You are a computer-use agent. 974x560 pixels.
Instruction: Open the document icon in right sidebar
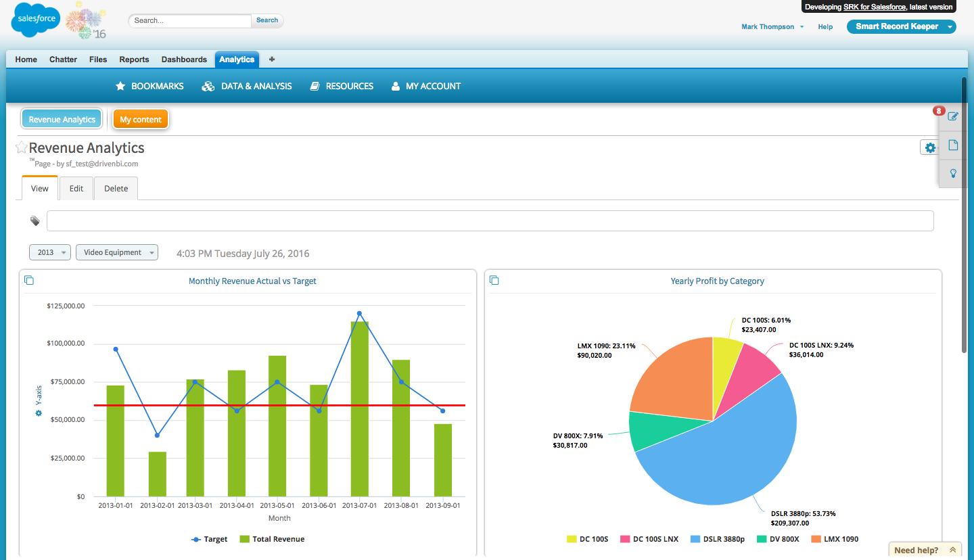coord(953,145)
